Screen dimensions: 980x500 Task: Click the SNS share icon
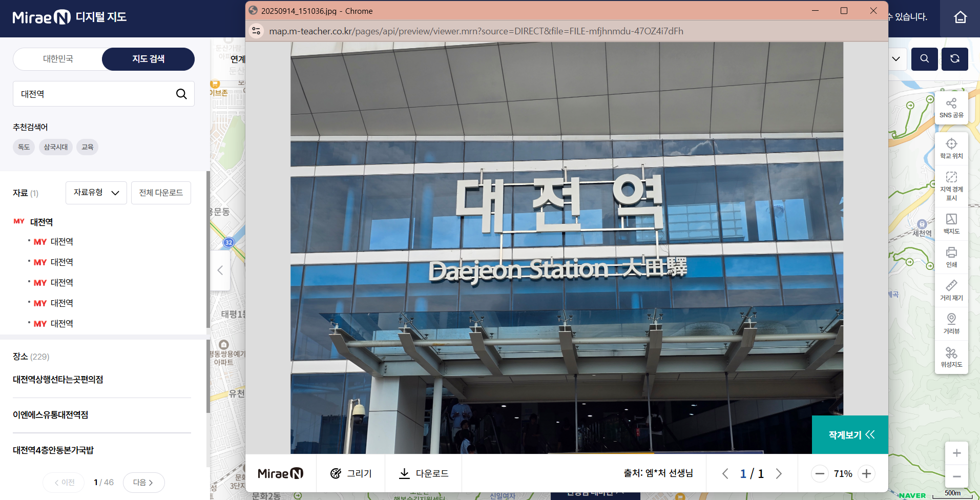pos(951,108)
